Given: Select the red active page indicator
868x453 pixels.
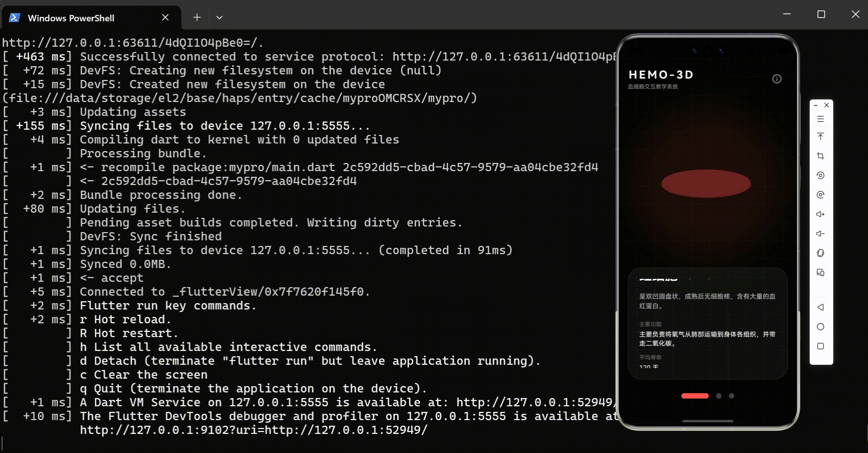Looking at the screenshot, I should [x=695, y=396].
